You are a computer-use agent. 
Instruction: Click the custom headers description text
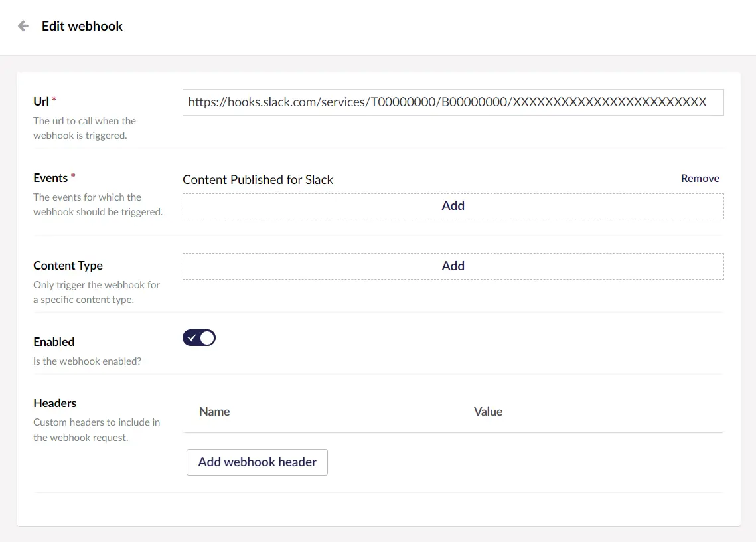96,430
